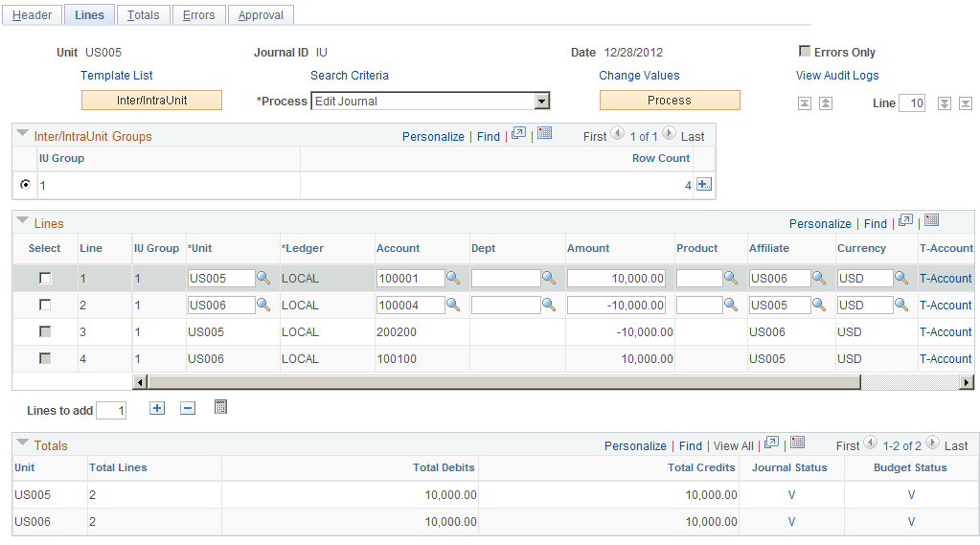The height and width of the screenshot is (545, 980).
Task: Open the Currency lookup on line 1
Action: 901,278
